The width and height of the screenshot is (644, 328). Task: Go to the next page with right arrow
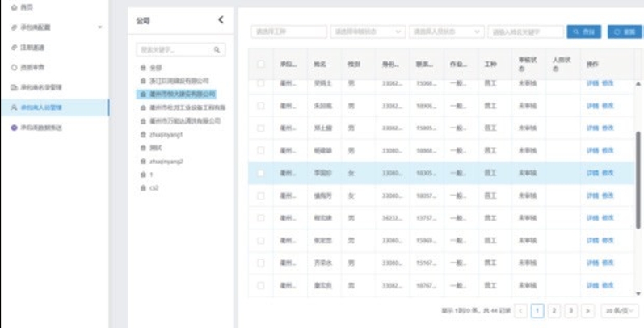[x=588, y=310]
